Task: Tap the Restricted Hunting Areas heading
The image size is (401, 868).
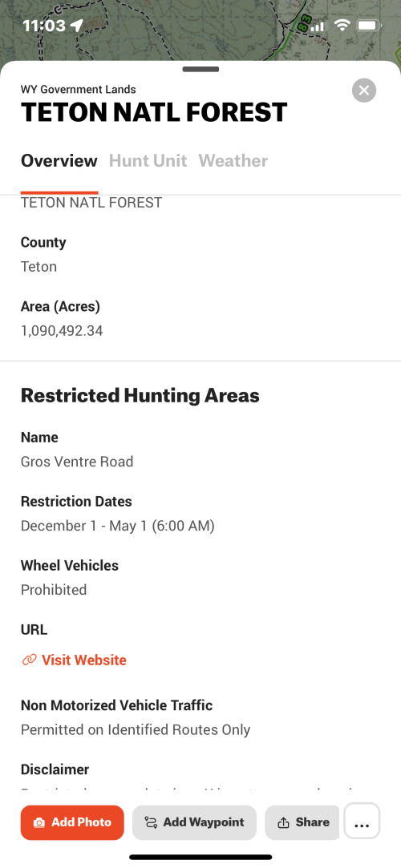Action: pos(140,395)
